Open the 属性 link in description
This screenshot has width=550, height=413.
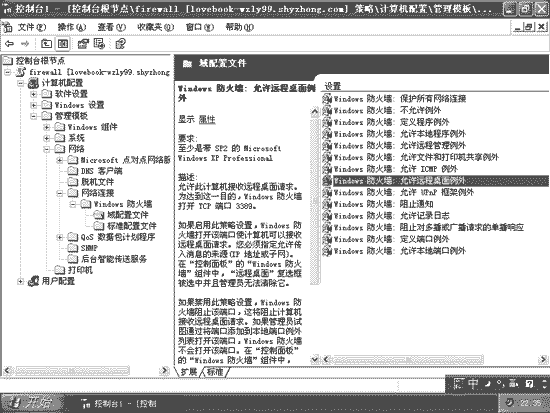click(x=207, y=119)
